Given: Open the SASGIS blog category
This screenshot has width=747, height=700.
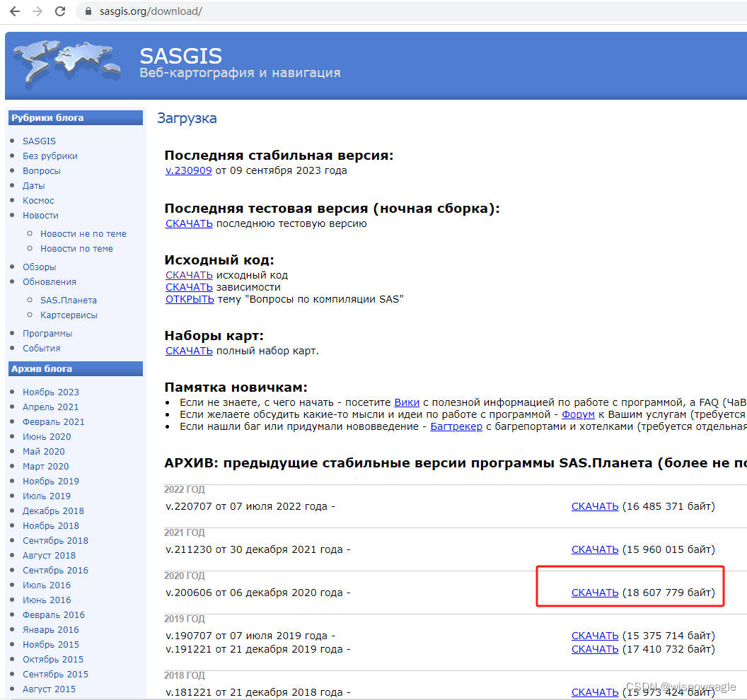Looking at the screenshot, I should pos(39,141).
